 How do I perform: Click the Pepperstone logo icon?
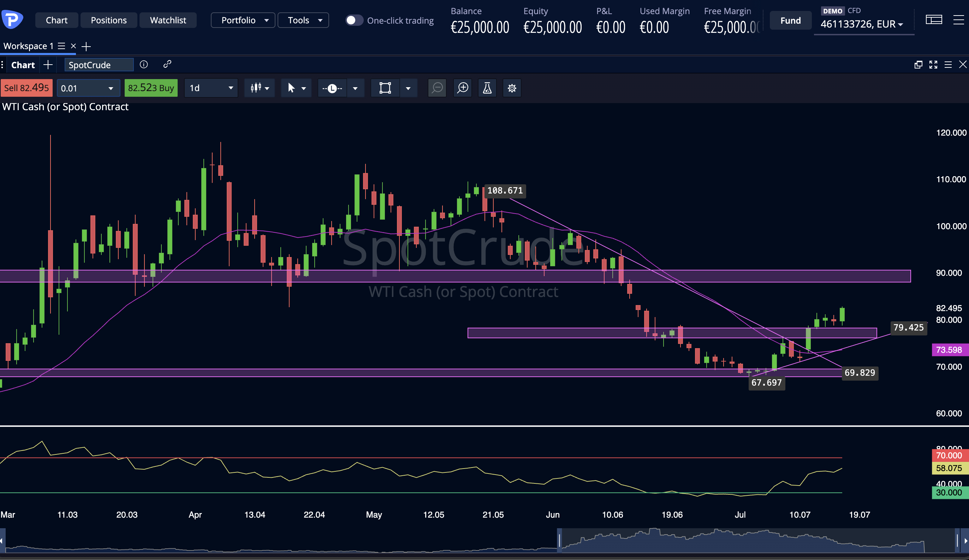12,19
